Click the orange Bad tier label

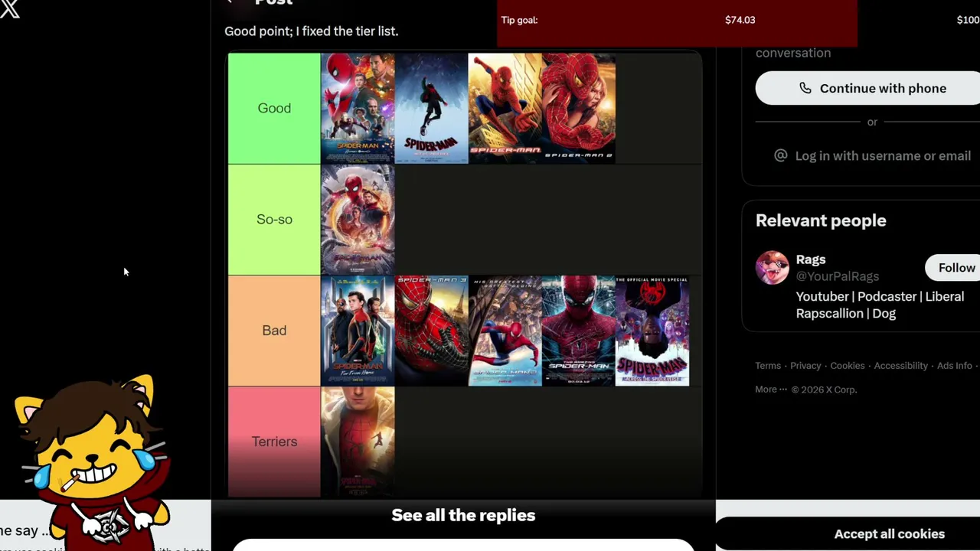pyautogui.click(x=274, y=331)
